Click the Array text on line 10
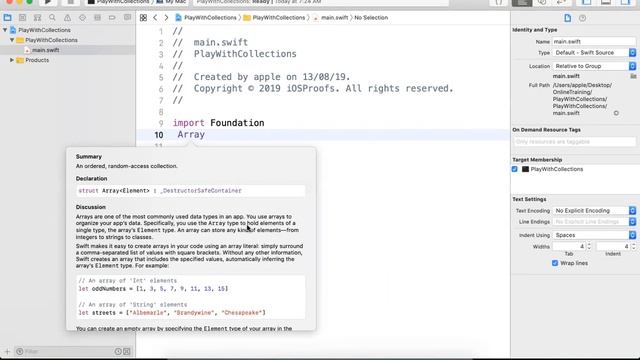 191,135
